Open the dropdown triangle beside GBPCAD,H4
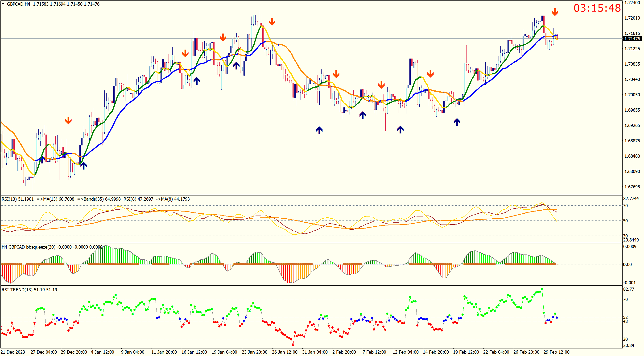644x356 pixels. (x=3, y=4)
